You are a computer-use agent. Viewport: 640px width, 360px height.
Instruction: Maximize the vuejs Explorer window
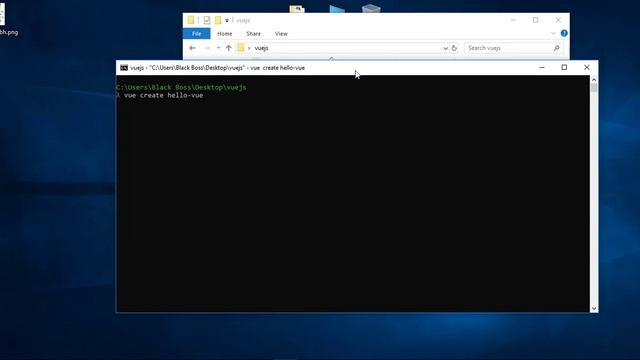pyautogui.click(x=536, y=20)
